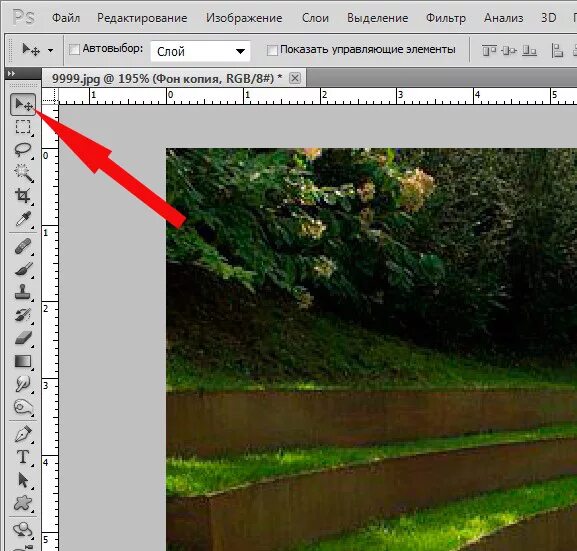Open the Move tool preset picker arrow
This screenshot has height=551, width=577.
[x=50, y=50]
